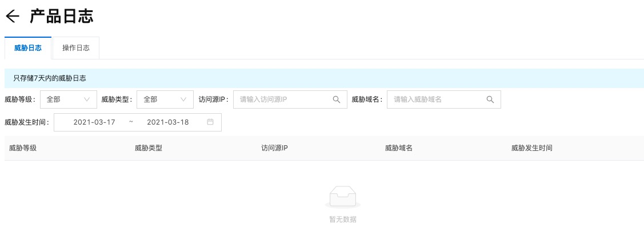Click the 威胁类型 column header

pos(149,148)
